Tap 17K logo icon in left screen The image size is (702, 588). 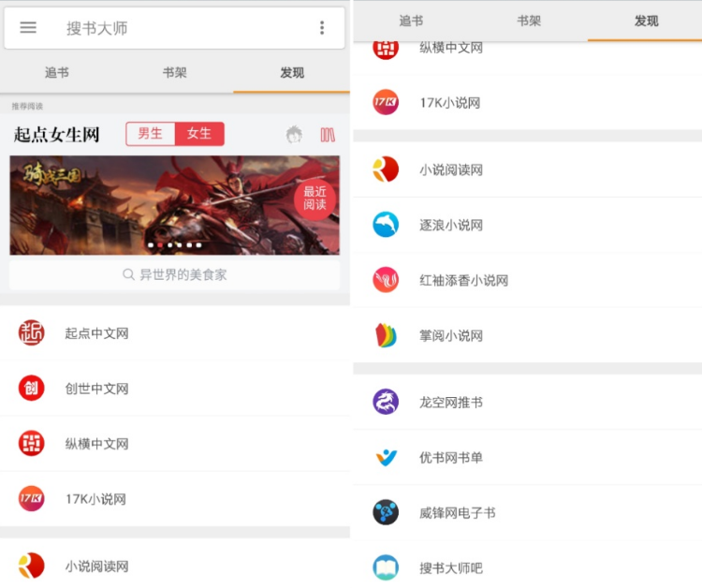pyautogui.click(x=31, y=498)
